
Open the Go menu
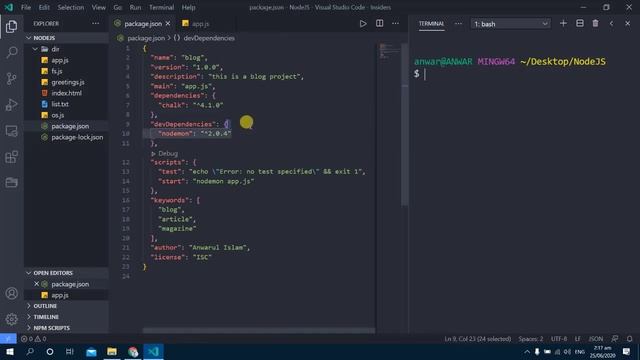(x=118, y=7)
